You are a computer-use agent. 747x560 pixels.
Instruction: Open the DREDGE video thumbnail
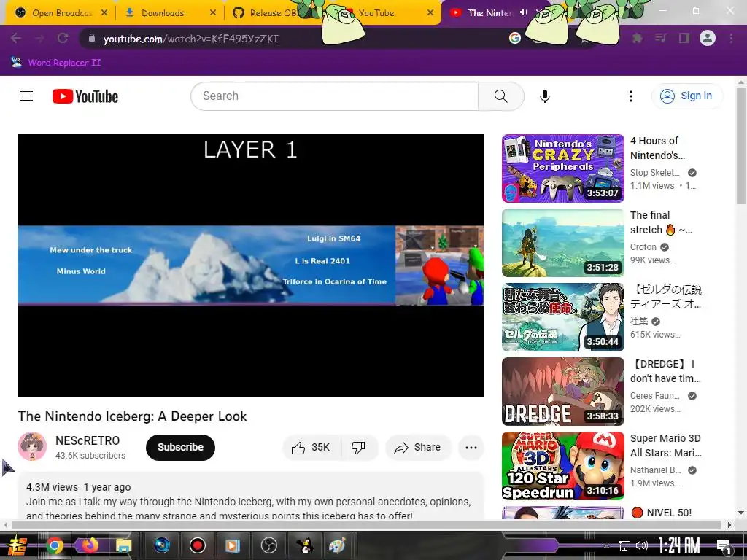coord(563,392)
